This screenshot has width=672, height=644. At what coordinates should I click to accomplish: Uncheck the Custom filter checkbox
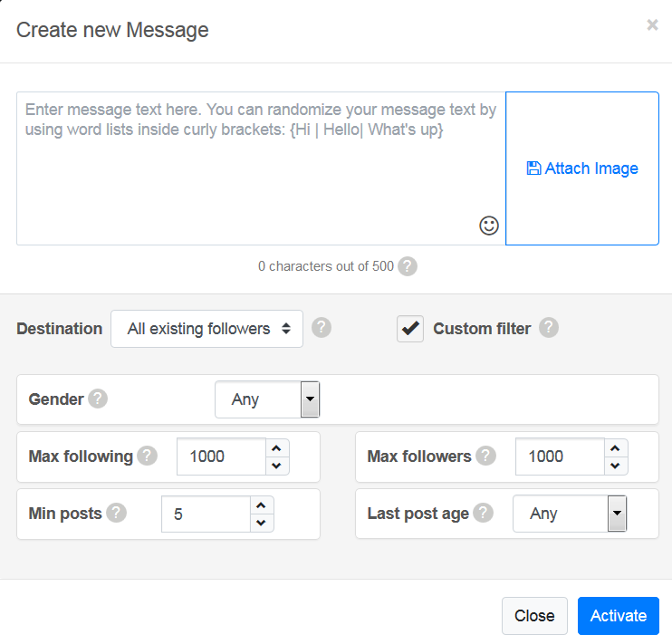coord(410,329)
